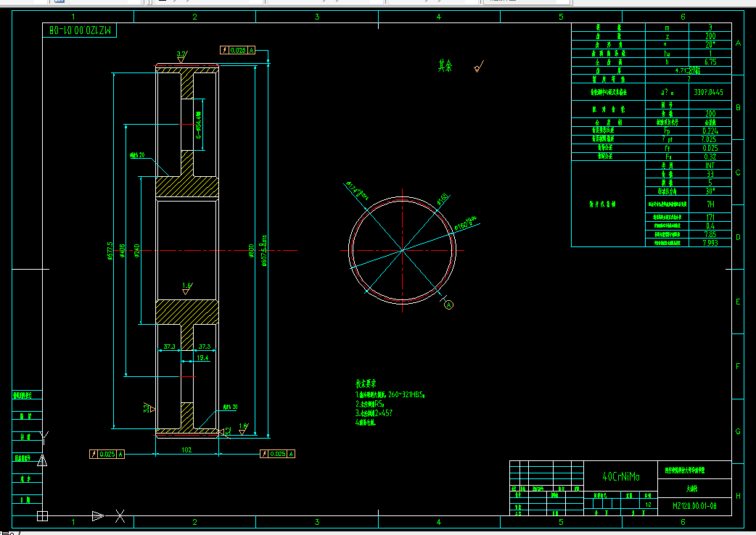
Task: Click the 7.85 value cell
Action: click(x=710, y=234)
